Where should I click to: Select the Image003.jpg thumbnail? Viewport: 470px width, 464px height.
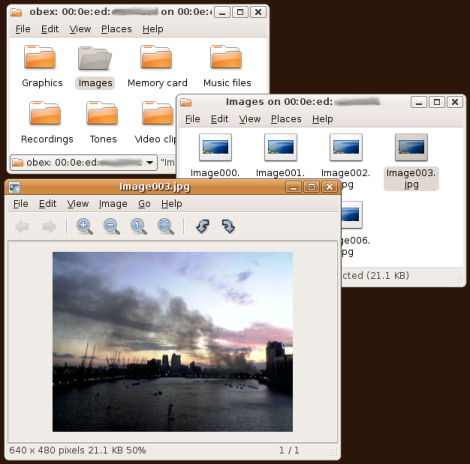point(411,147)
